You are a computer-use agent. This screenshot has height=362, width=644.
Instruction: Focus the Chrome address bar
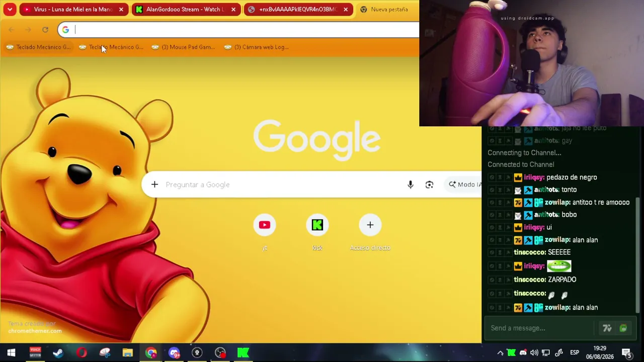point(239,30)
